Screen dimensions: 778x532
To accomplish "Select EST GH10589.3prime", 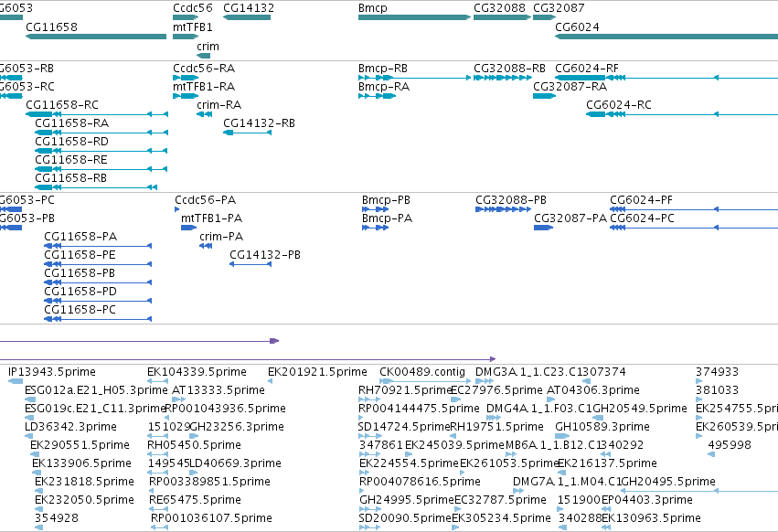I will (x=562, y=436).
